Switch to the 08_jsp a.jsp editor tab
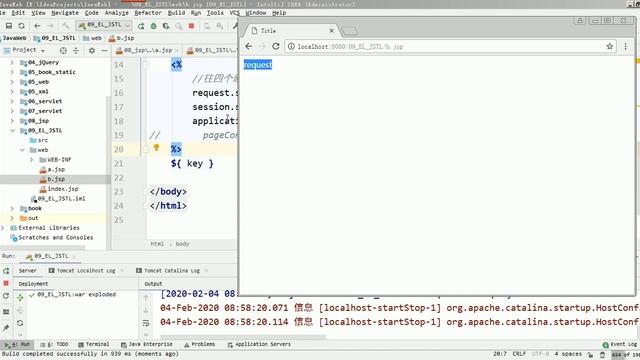Image resolution: width=640 pixels, height=360 pixels. coord(147,50)
